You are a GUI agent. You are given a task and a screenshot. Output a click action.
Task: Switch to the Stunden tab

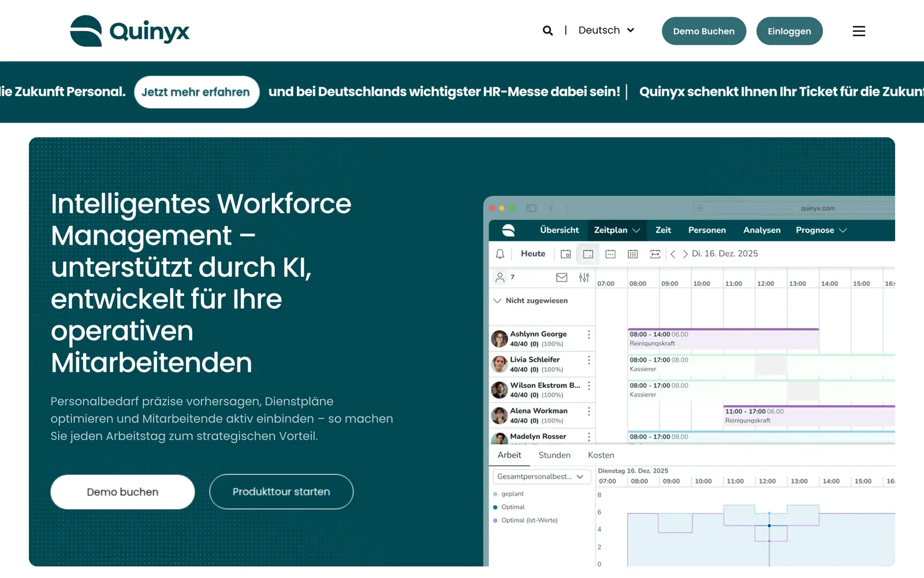(554, 455)
